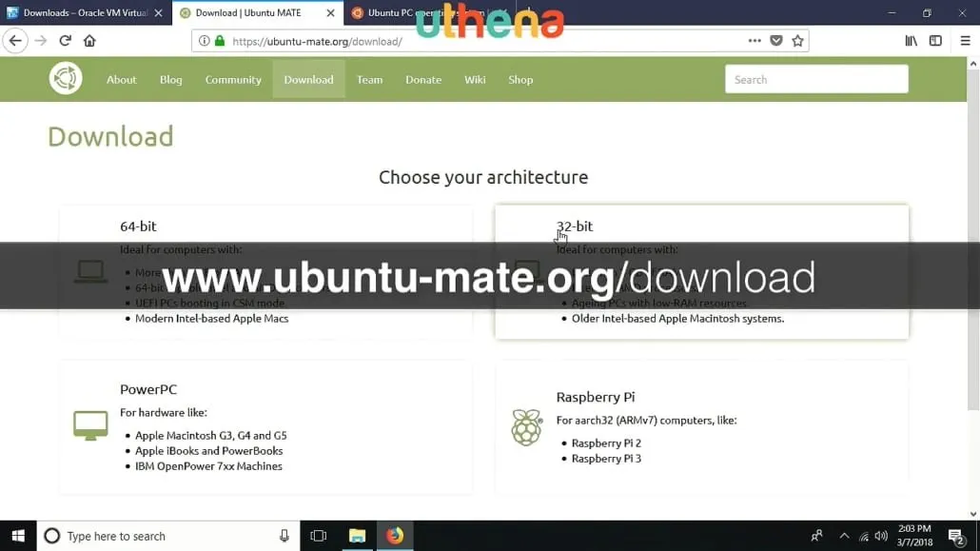This screenshot has width=980, height=551.
Task: Click the Type here to search box
Action: coord(168,536)
